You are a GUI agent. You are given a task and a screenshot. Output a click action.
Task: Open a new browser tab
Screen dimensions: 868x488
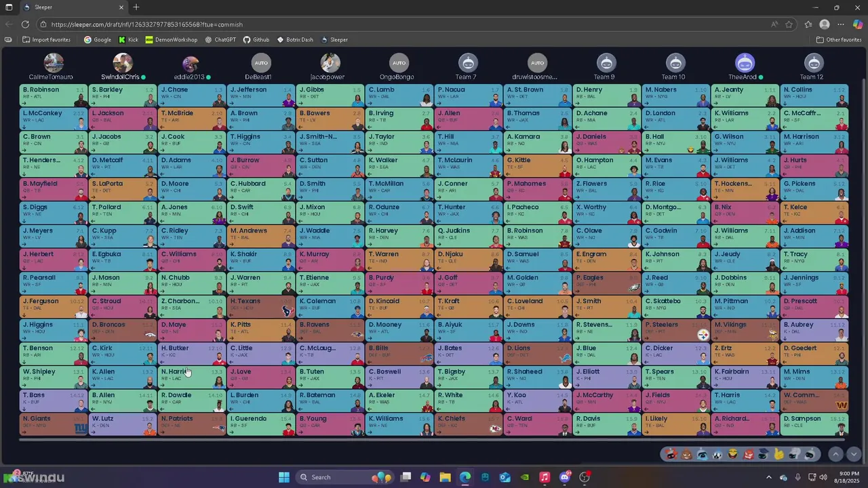click(x=136, y=7)
